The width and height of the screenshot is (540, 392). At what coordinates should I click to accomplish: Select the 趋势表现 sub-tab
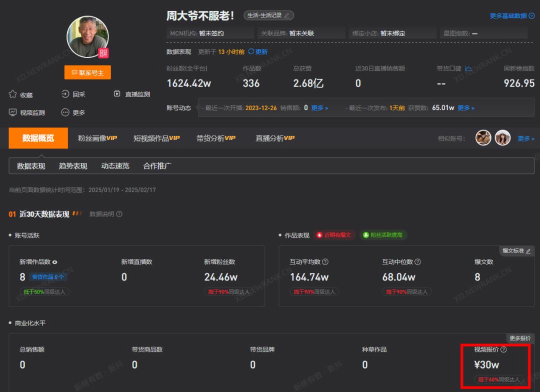73,166
